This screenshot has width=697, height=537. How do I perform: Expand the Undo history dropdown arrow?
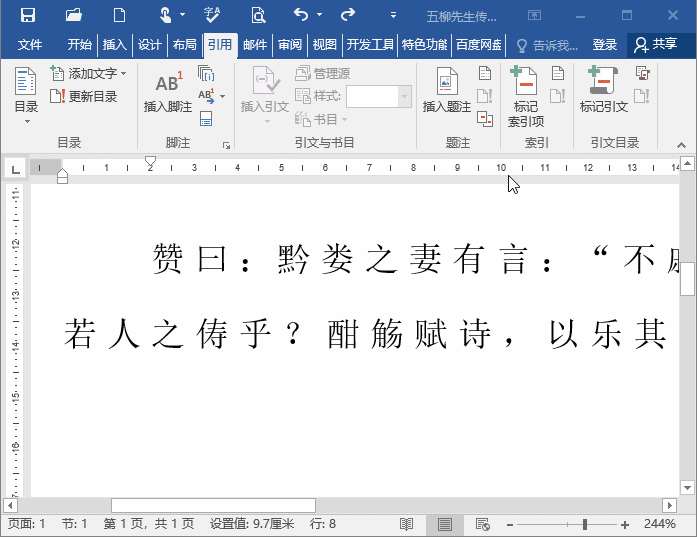[319, 15]
